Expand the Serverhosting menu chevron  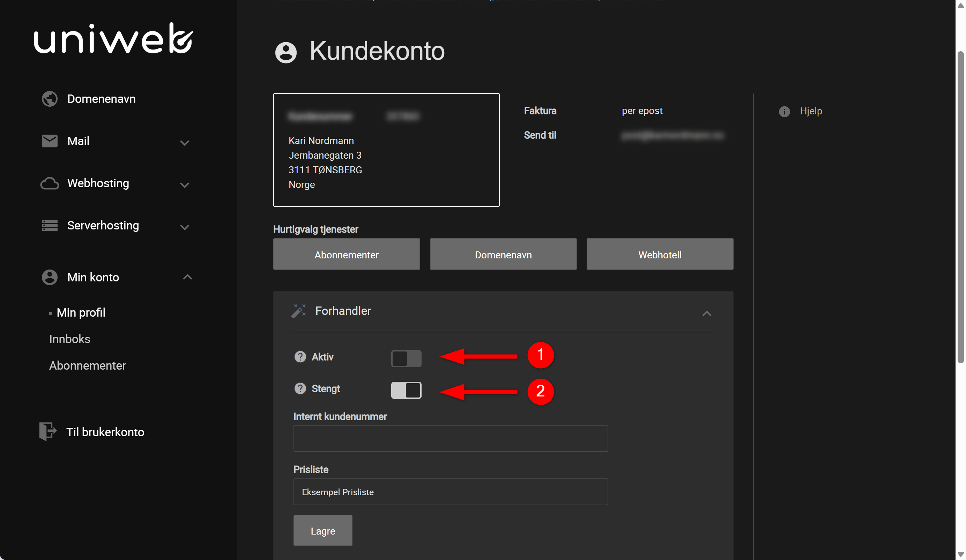pyautogui.click(x=184, y=227)
